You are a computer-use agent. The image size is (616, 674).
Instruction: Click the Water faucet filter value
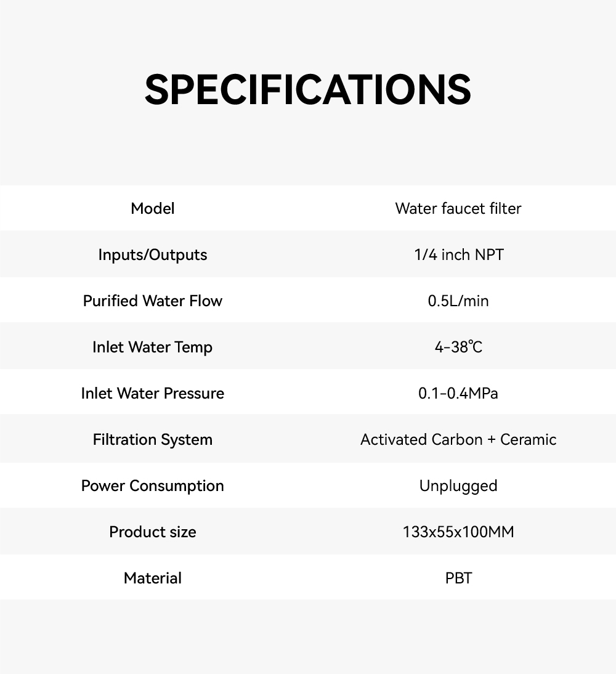point(458,208)
